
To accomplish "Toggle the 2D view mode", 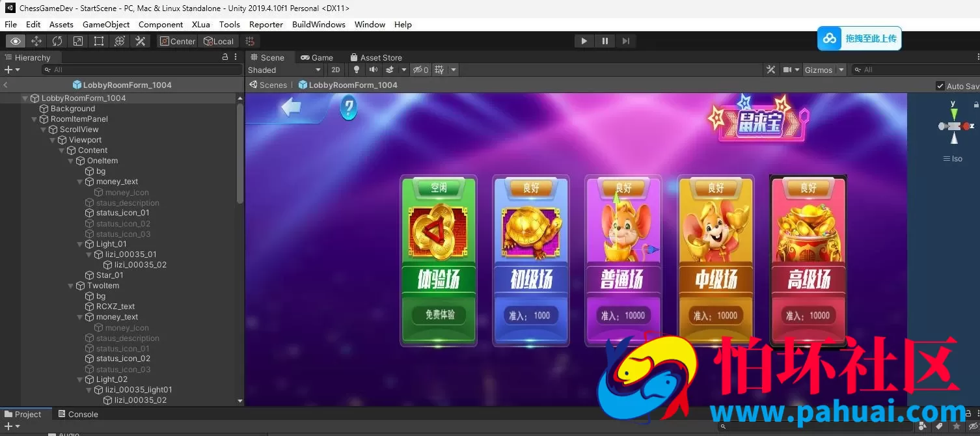I will 335,70.
